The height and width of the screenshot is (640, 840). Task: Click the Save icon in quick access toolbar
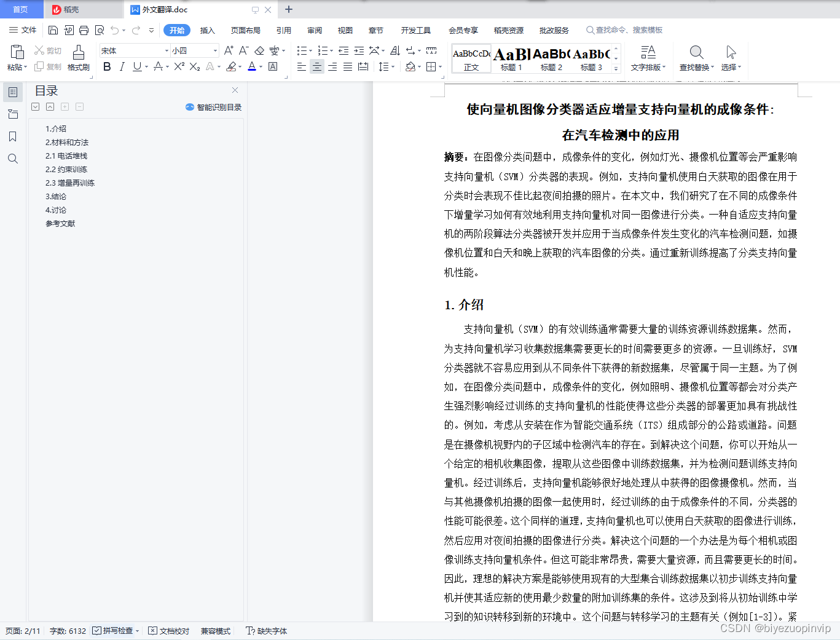[x=53, y=30]
